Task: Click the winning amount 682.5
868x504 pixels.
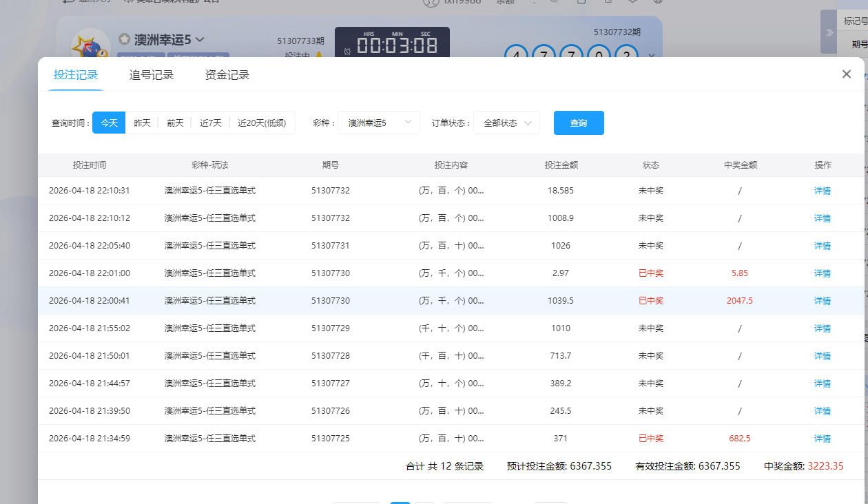Action: (x=740, y=439)
